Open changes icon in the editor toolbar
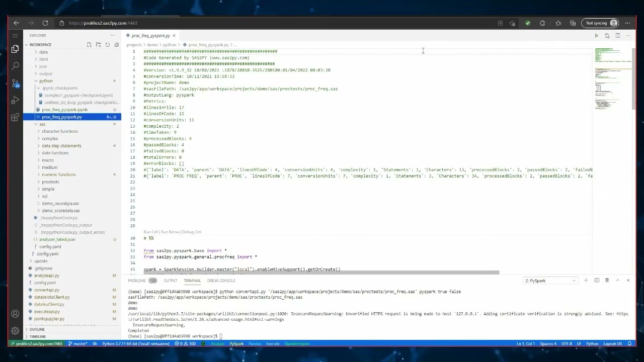Viewport: 644px width, 362px height. click(607, 36)
